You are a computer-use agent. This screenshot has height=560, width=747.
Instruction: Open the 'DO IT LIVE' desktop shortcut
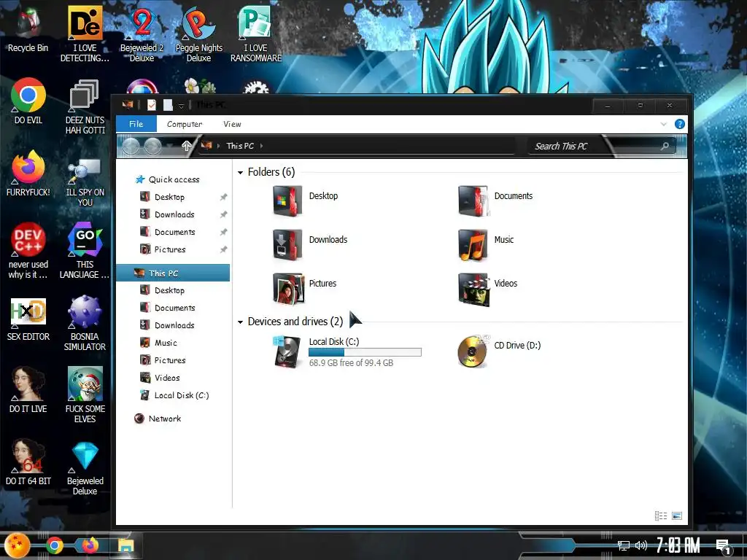coord(28,389)
